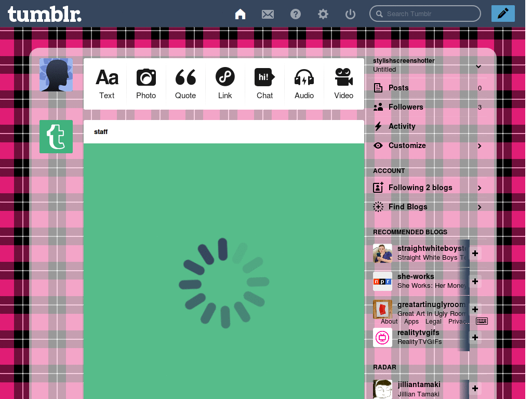Image resolution: width=532 pixels, height=399 pixels.
Task: Expand the Customize chevron
Action: pos(480,146)
